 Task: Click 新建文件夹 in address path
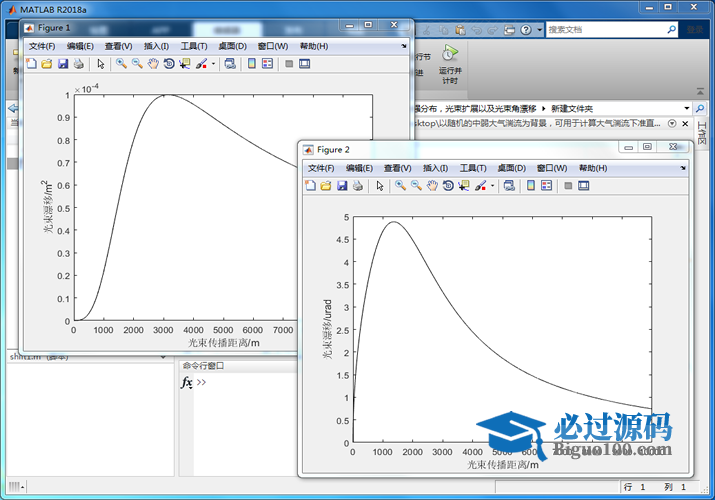pos(572,108)
